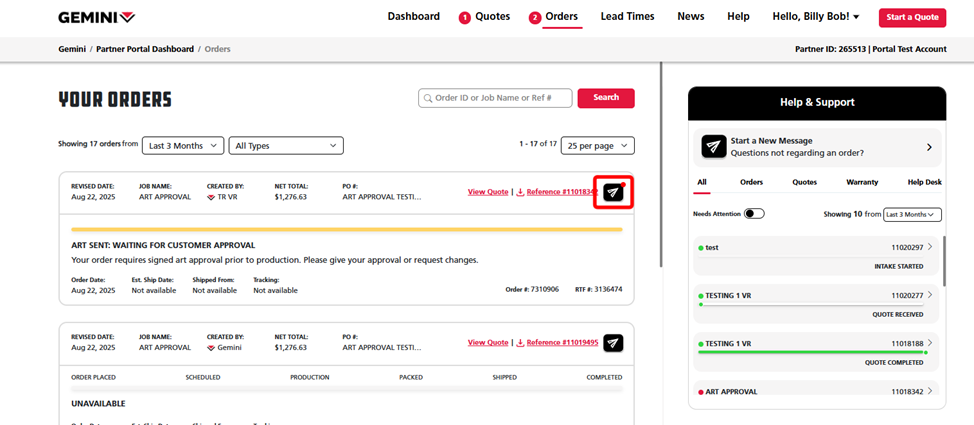Screen dimensions: 974x425
Task: Click the Gemini logo in header
Action: [96, 17]
